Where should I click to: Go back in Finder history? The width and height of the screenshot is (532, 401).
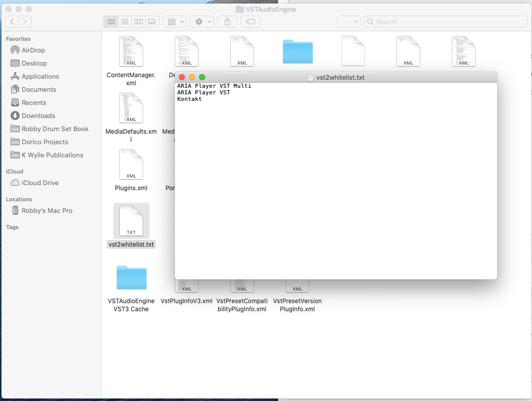pos(12,22)
